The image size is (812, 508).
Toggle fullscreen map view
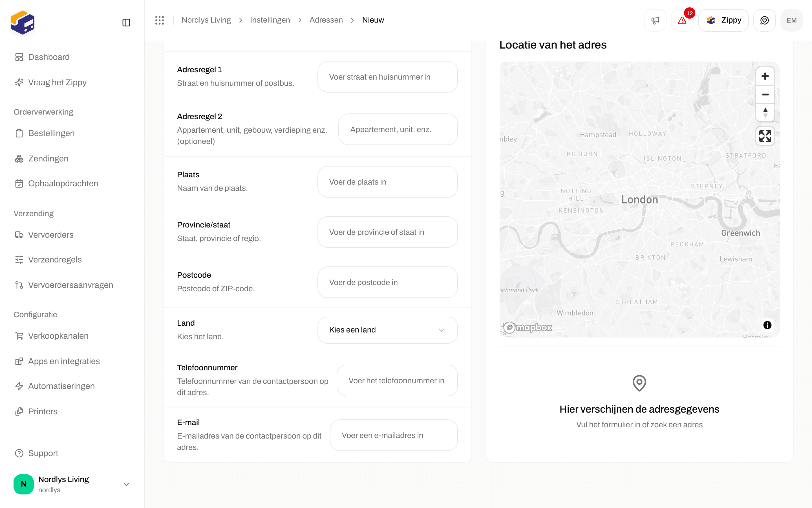click(765, 136)
